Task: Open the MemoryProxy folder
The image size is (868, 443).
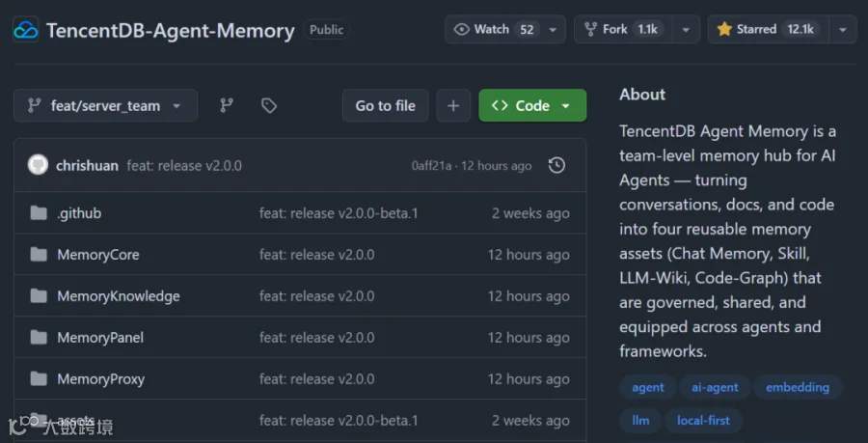Action: [x=100, y=379]
